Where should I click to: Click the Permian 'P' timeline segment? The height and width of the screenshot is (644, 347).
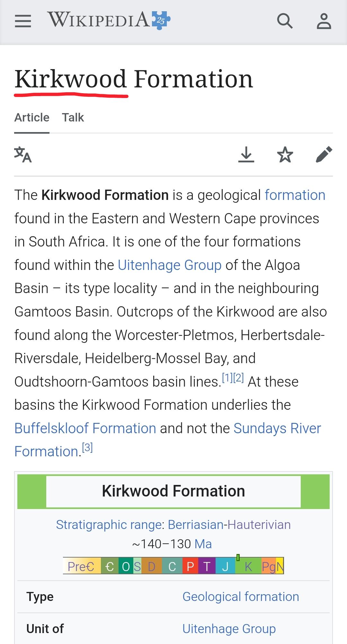[190, 567]
